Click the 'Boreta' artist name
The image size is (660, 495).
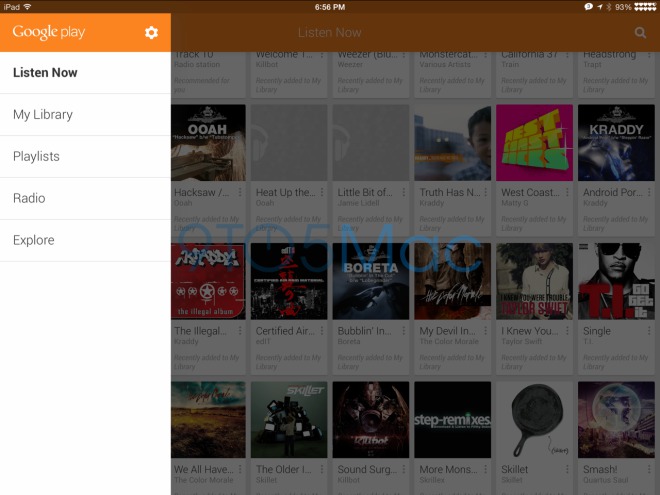pos(349,341)
